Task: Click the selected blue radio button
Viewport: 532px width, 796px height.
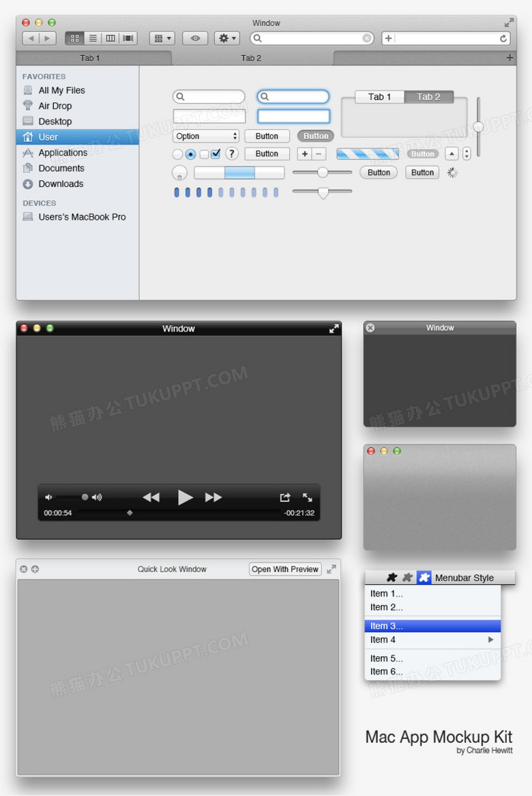Action: pos(191,154)
